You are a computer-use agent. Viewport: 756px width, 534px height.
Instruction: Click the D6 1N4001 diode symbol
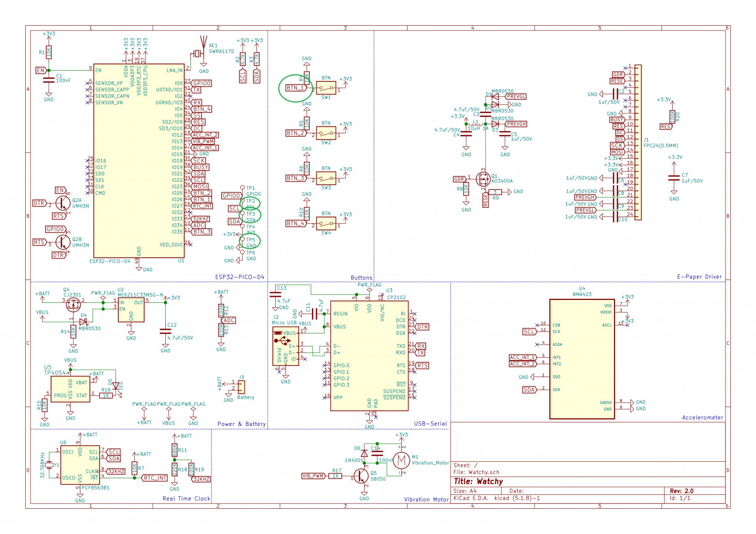click(364, 453)
